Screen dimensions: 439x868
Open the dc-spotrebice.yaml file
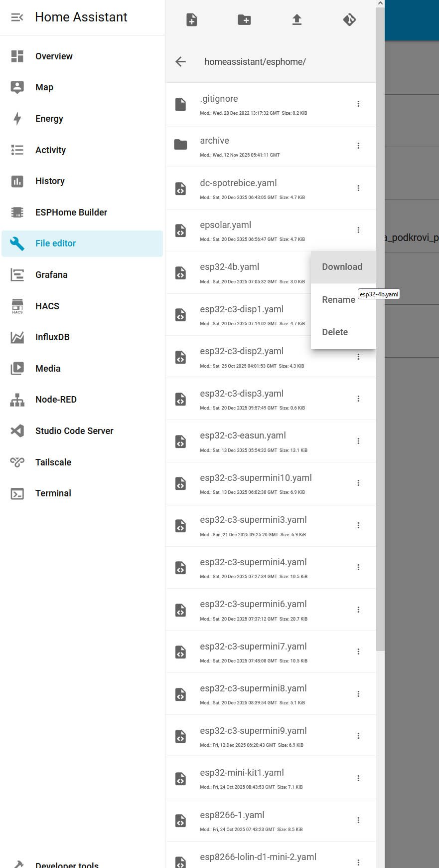coord(238,183)
